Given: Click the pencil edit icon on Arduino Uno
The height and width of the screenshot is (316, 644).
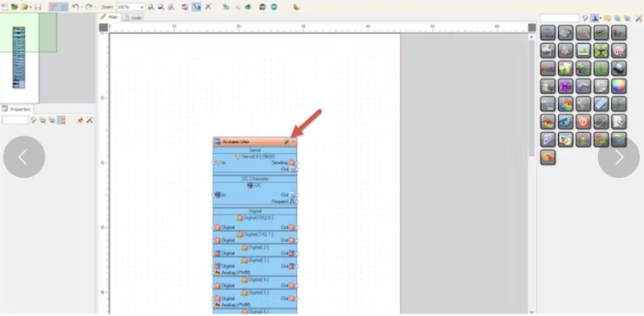Looking at the screenshot, I should 287,142.
